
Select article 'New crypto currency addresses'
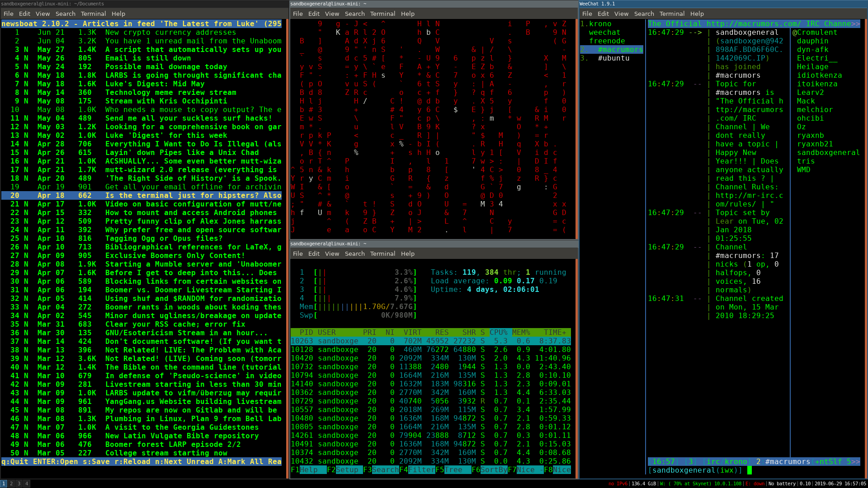pyautogui.click(x=142, y=33)
